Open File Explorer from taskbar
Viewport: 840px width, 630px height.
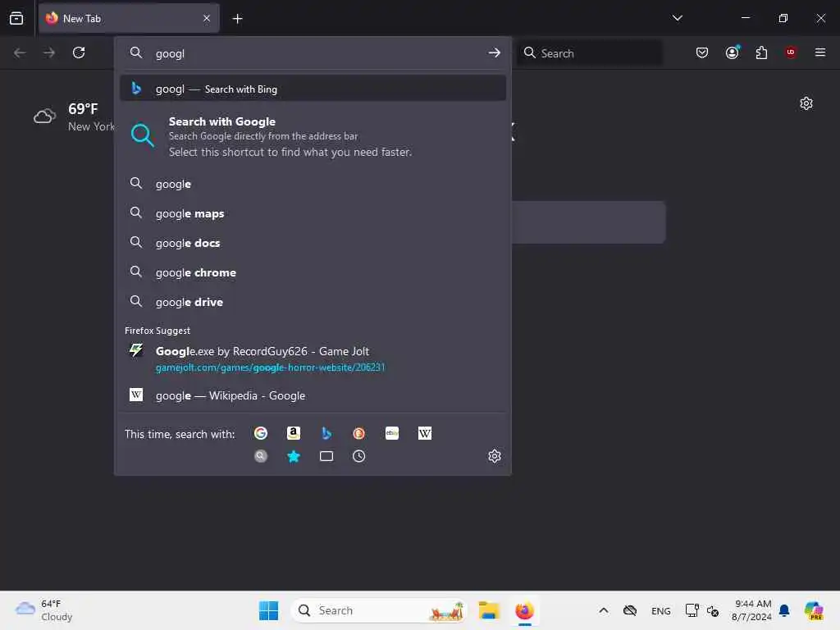coord(489,610)
